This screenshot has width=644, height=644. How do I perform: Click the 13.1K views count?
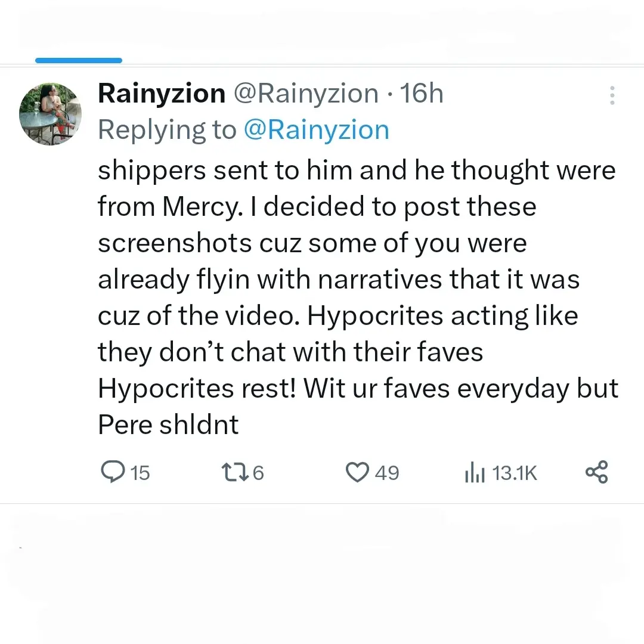[516, 473]
